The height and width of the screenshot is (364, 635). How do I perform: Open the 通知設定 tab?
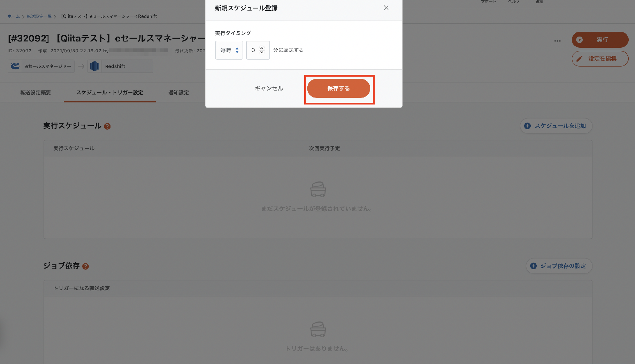pos(178,92)
